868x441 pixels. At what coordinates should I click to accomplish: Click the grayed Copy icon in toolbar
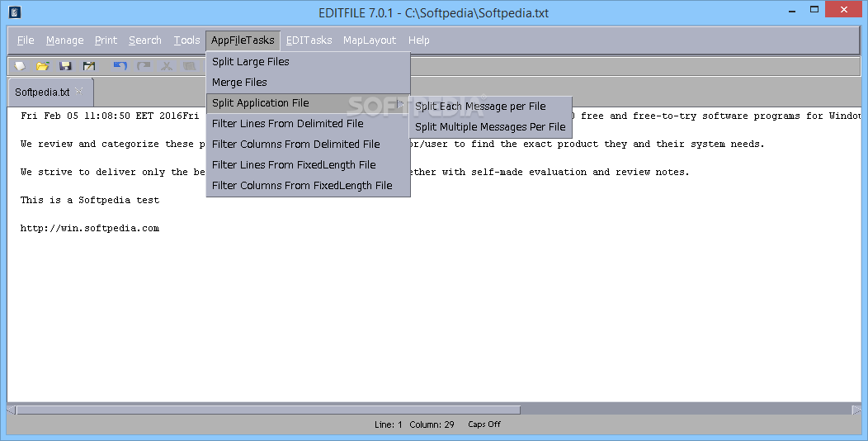click(189, 66)
